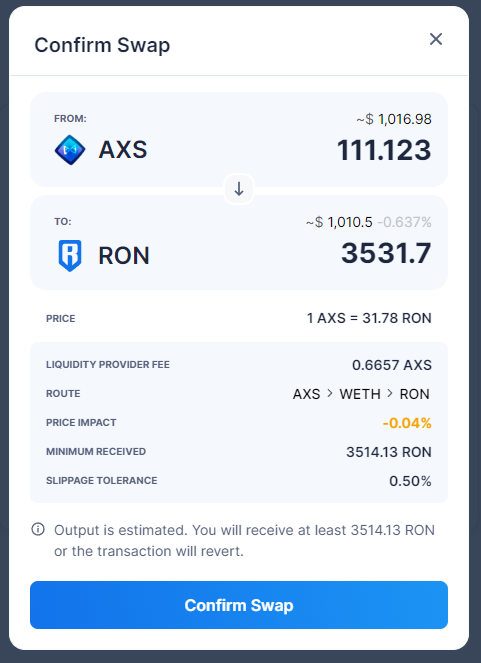The height and width of the screenshot is (663, 481).
Task: Select the 111.123 AXS amount
Action: click(x=384, y=150)
